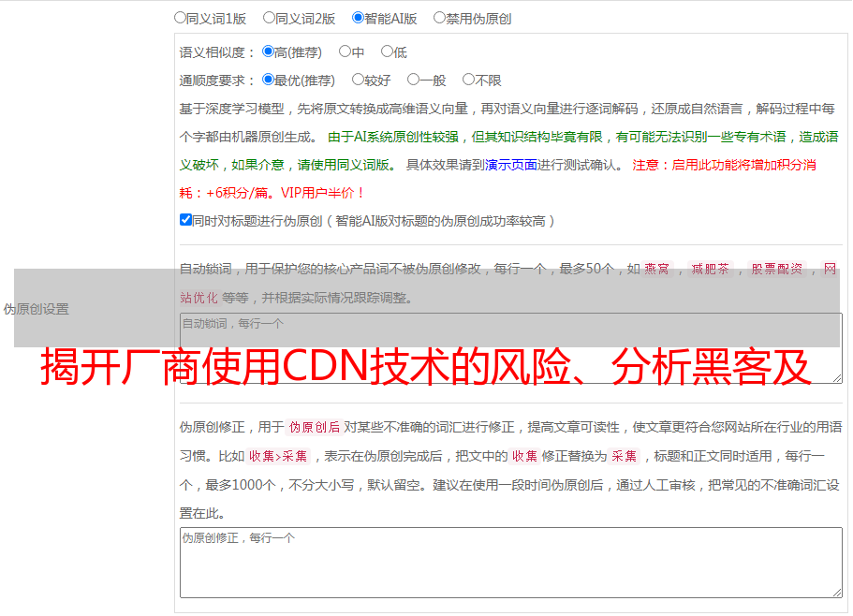Click resize handle of 伪原创修正 textarea

[x=837, y=593]
